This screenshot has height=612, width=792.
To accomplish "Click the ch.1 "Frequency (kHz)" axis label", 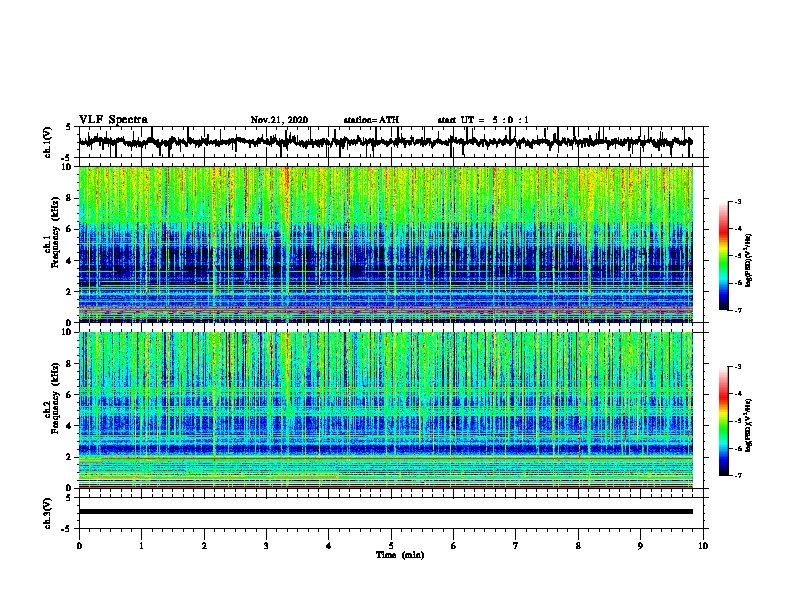I will [x=56, y=232].
